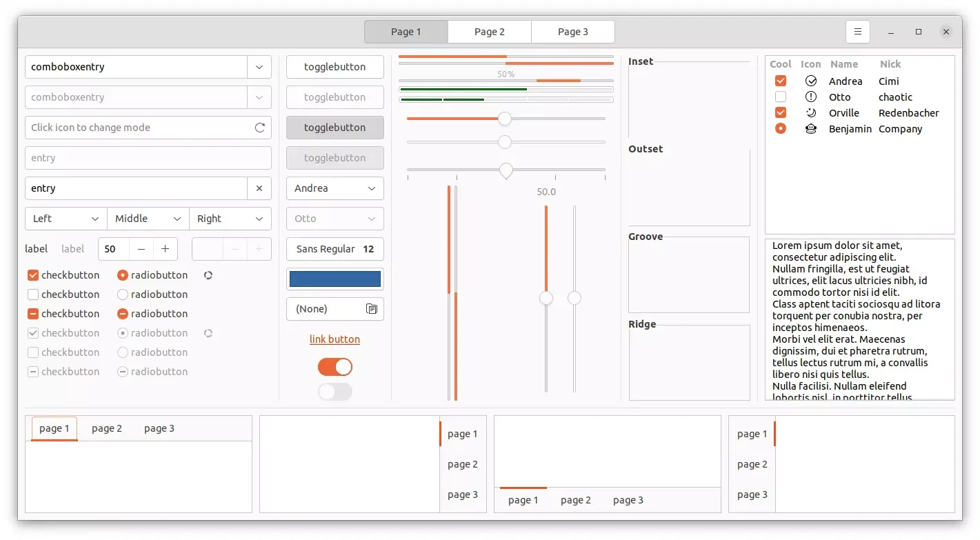Open the comboboxentry dropdown

pyautogui.click(x=259, y=67)
